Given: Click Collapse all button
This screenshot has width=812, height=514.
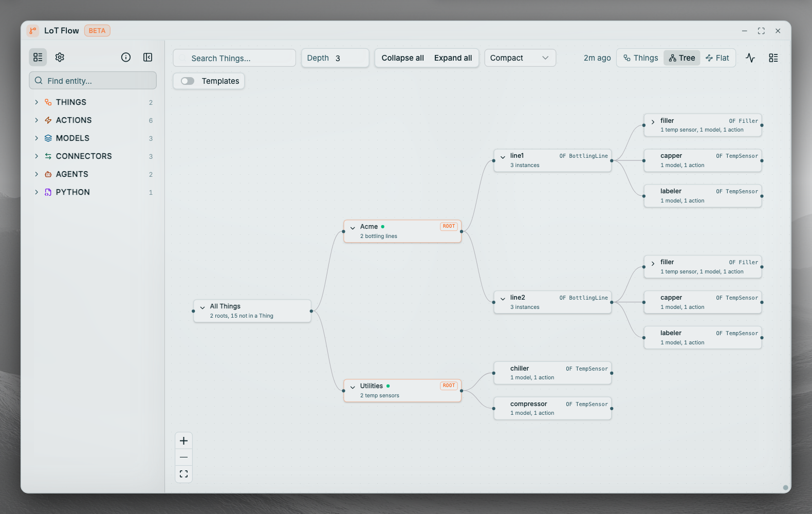Looking at the screenshot, I should click(402, 58).
